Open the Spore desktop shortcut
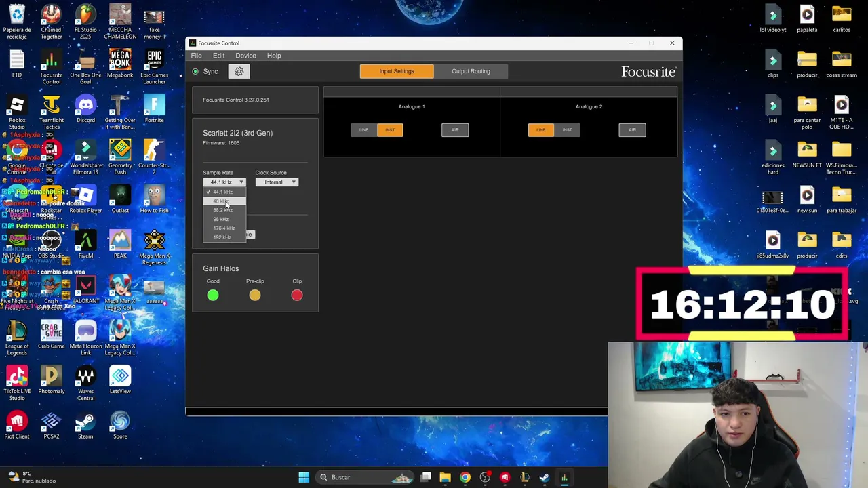Screen dimensions: 868x488 coord(120,425)
